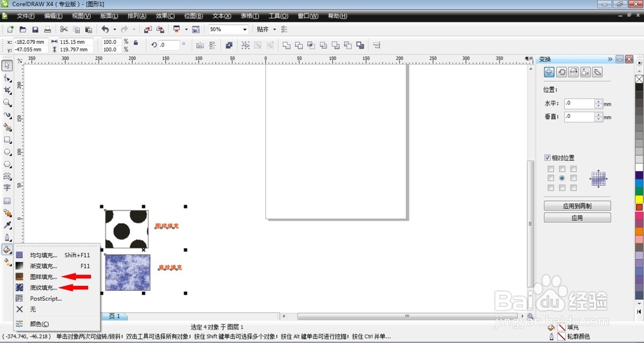
Task: Expand the application launcher dropdown arrow
Action: coord(186,30)
